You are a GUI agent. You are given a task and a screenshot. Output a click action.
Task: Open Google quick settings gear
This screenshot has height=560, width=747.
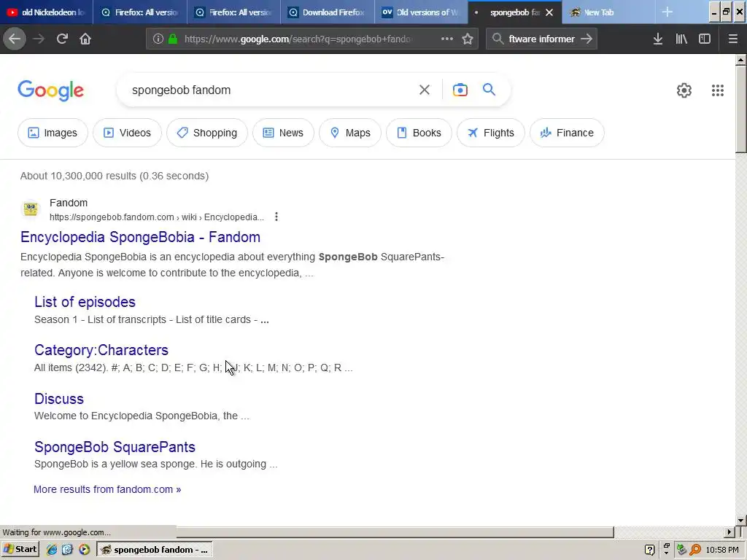click(x=684, y=90)
